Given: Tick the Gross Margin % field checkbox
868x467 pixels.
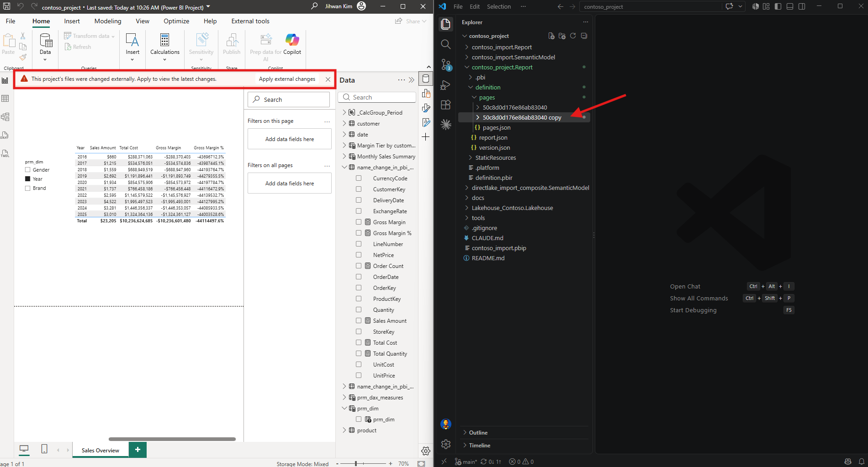Looking at the screenshot, I should [359, 233].
